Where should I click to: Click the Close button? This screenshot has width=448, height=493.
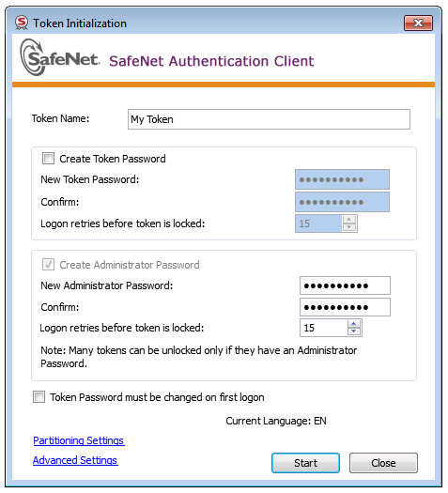pos(383,463)
